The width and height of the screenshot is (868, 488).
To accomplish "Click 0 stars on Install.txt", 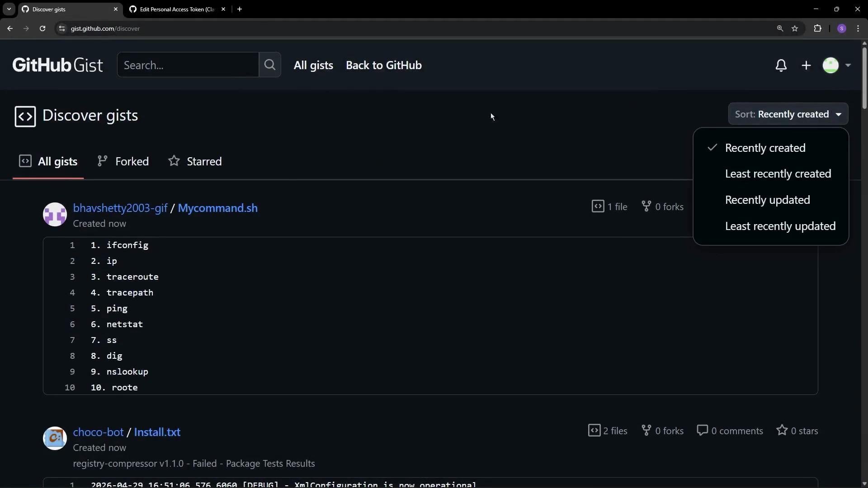I will coord(797,431).
